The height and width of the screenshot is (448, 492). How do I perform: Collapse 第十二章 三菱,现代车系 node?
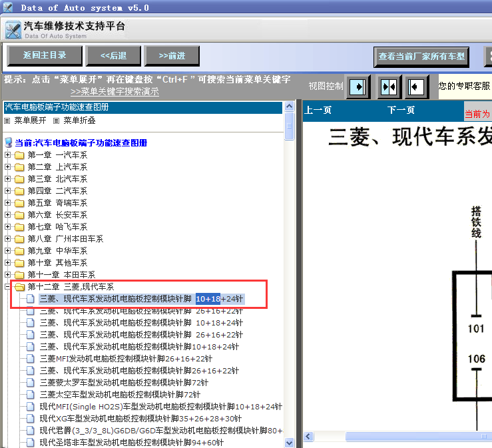click(8, 287)
